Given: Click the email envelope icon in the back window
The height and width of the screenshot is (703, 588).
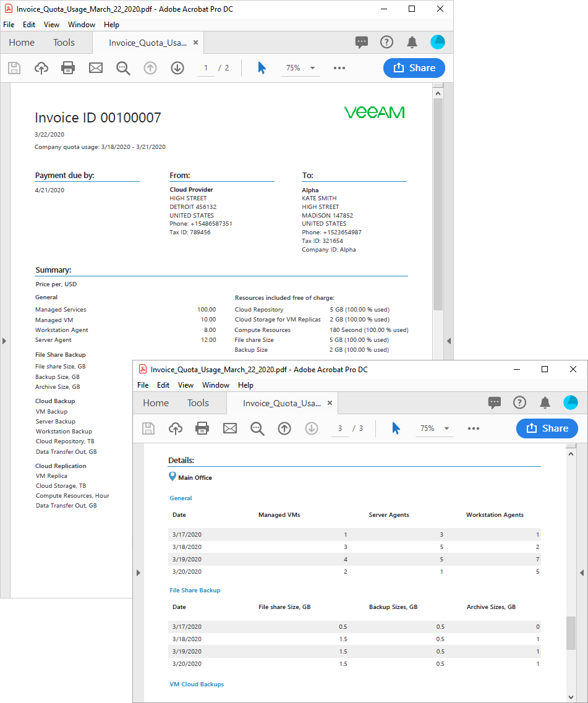Looking at the screenshot, I should point(96,68).
